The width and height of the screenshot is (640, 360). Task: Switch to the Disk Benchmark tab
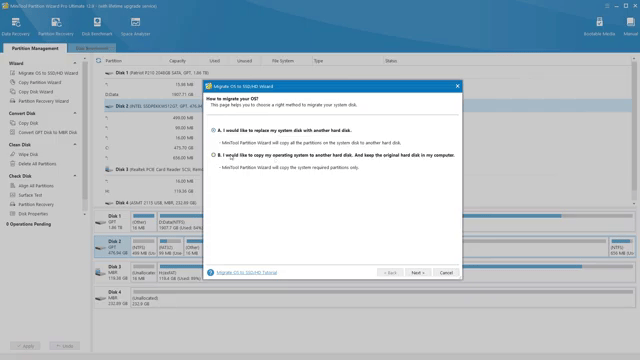tap(92, 48)
